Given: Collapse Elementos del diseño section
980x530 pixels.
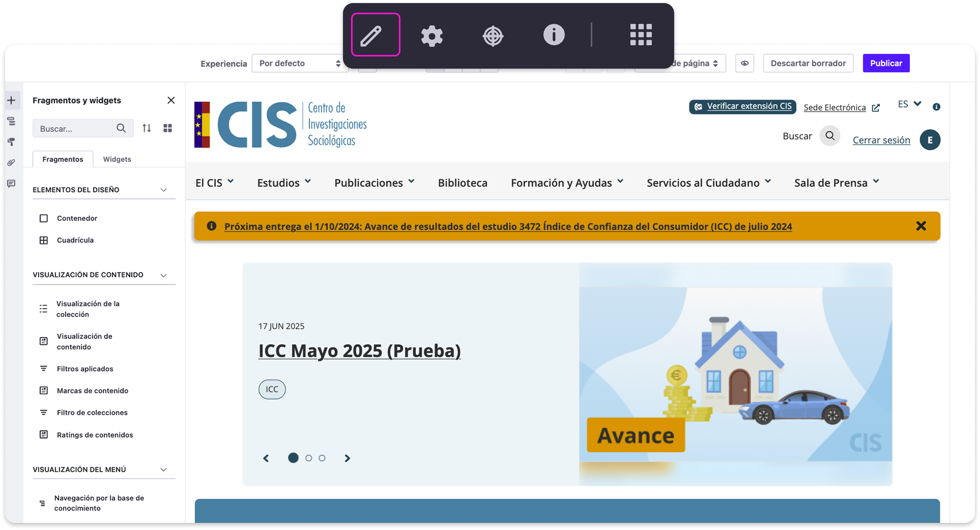Looking at the screenshot, I should 164,190.
